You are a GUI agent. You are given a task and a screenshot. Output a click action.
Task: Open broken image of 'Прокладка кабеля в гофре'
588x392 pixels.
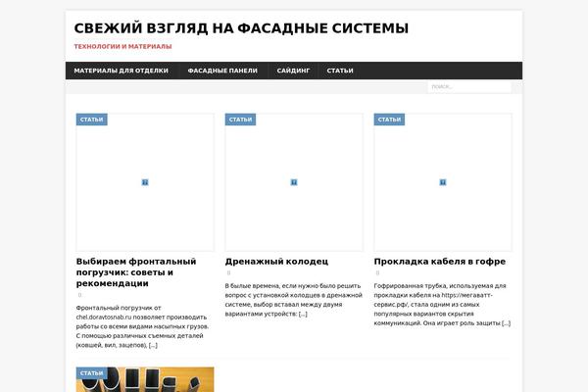tap(443, 182)
